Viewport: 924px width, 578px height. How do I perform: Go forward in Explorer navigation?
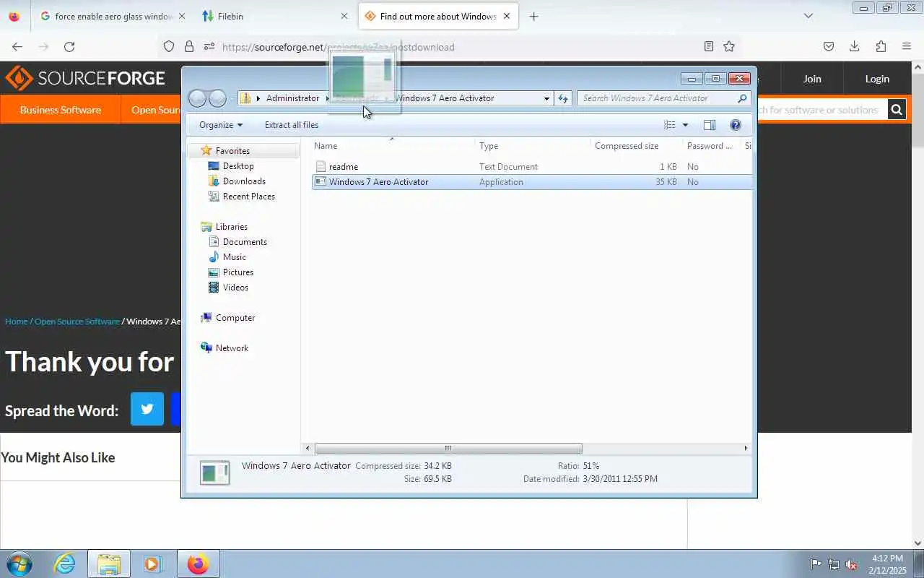(x=217, y=98)
